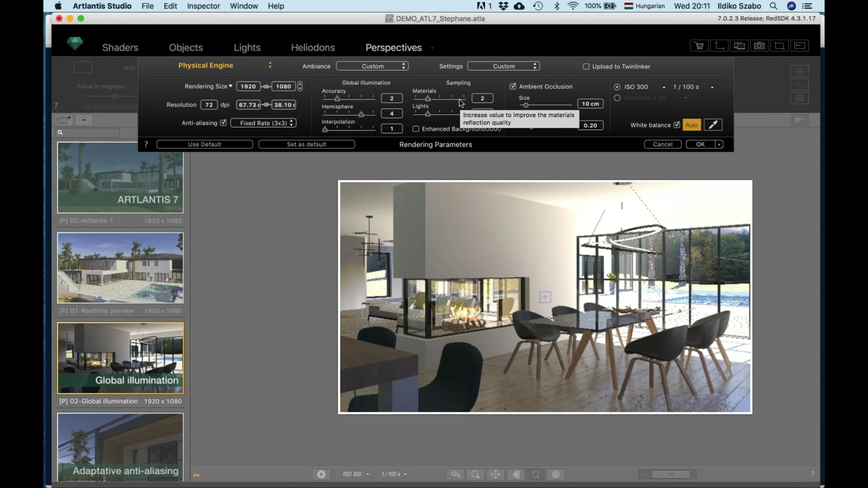Viewport: 868px width, 488px height.
Task: Click the rendering parameters help question mark
Action: 146,144
